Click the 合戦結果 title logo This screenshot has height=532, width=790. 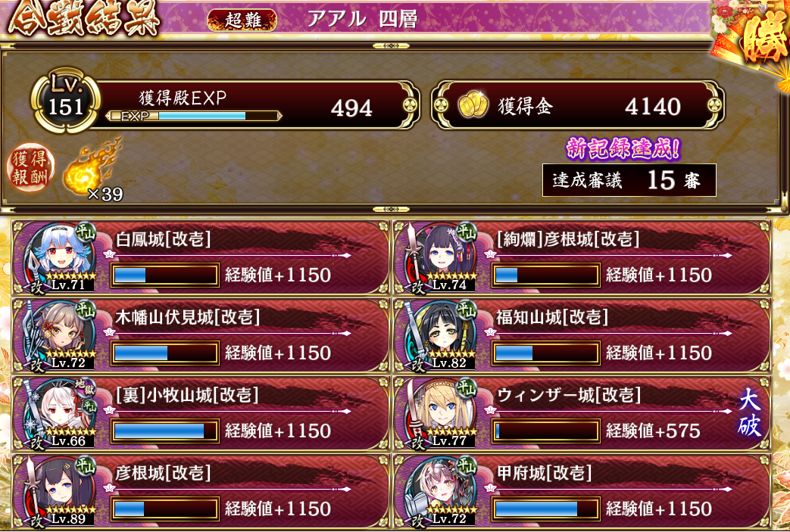tap(83, 19)
